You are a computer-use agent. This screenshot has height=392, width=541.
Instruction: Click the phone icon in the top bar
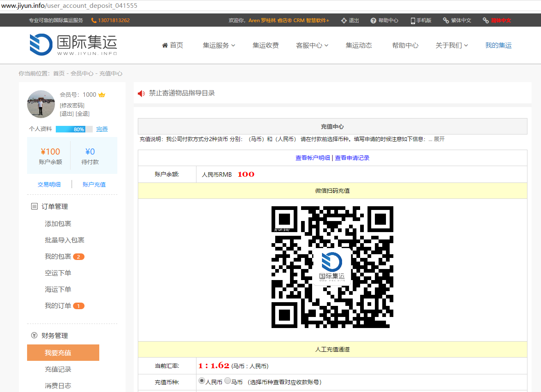click(93, 20)
